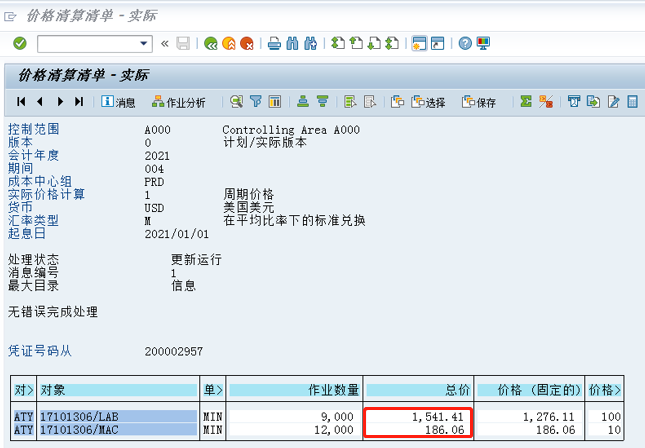
Task: Select the 成本中心组 field label
Action: [x=40, y=181]
